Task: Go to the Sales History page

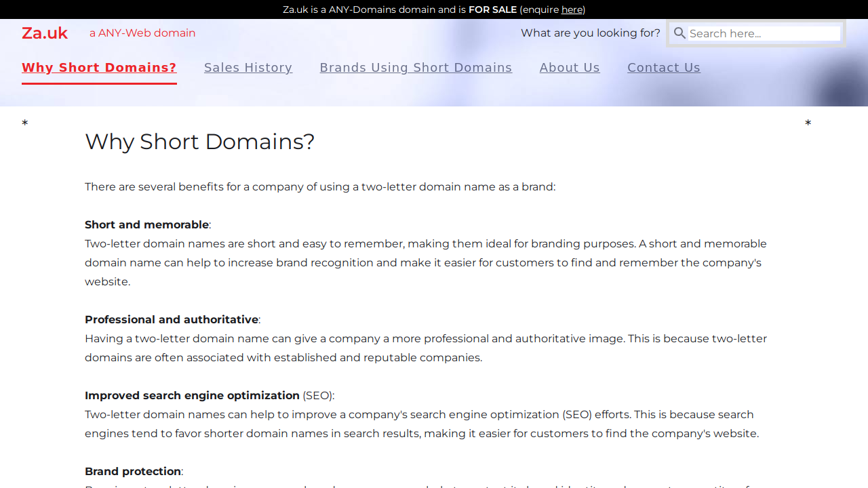Action: pos(248,68)
